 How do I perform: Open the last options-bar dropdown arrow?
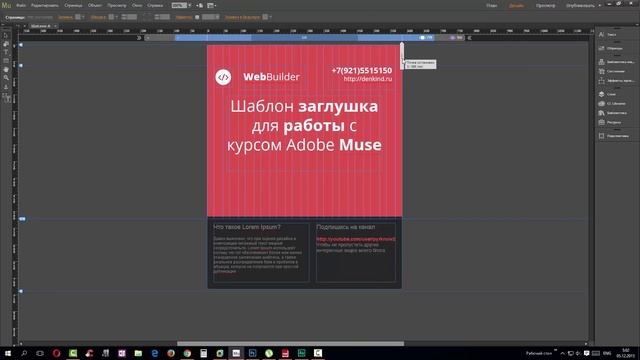(271, 17)
